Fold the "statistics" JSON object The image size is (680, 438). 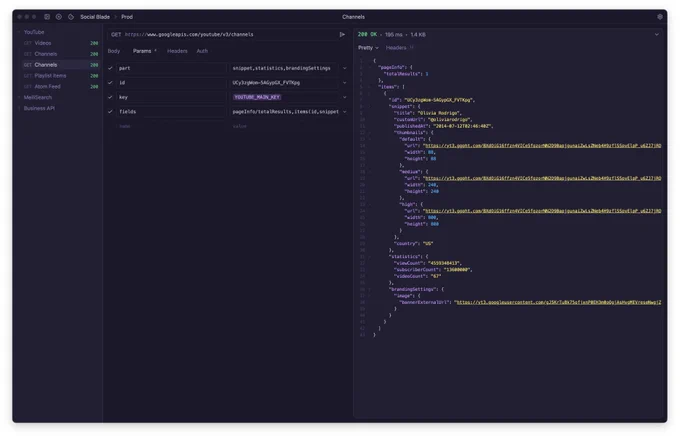pos(370,257)
